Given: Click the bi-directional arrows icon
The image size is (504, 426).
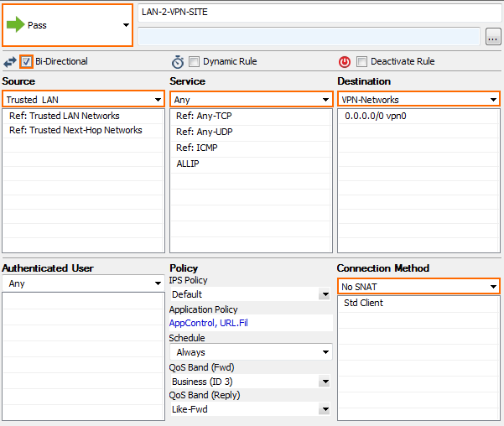Looking at the screenshot, I should [10, 62].
